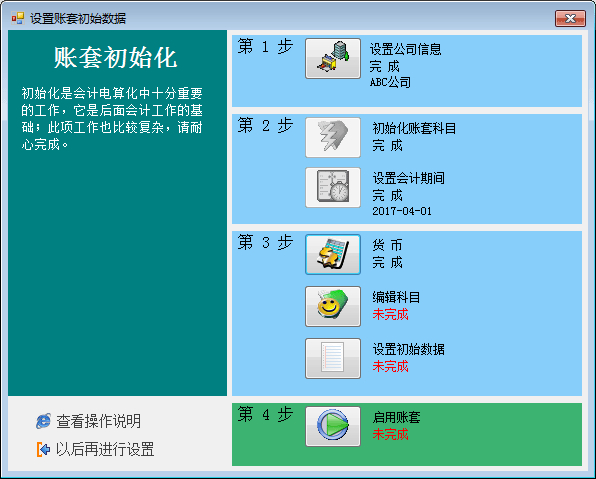Open the 查看操作说明 link text
Screen dimensions: 596x479
98,421
